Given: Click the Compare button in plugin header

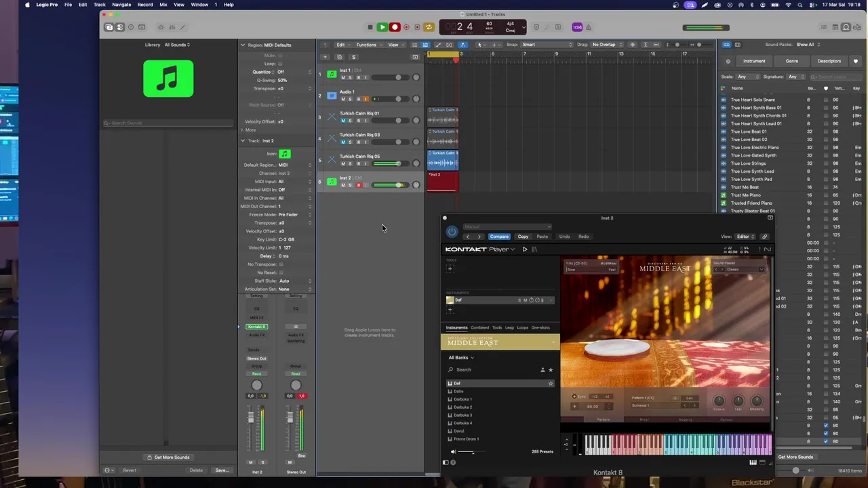Looking at the screenshot, I should tap(499, 237).
